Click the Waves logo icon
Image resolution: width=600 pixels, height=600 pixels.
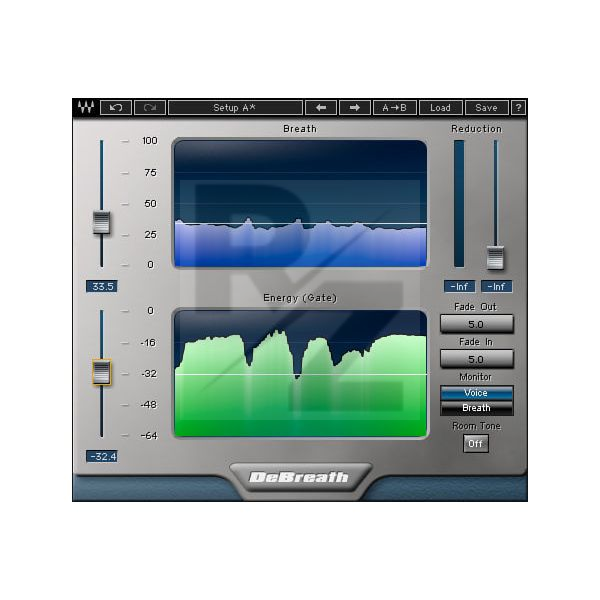84,108
